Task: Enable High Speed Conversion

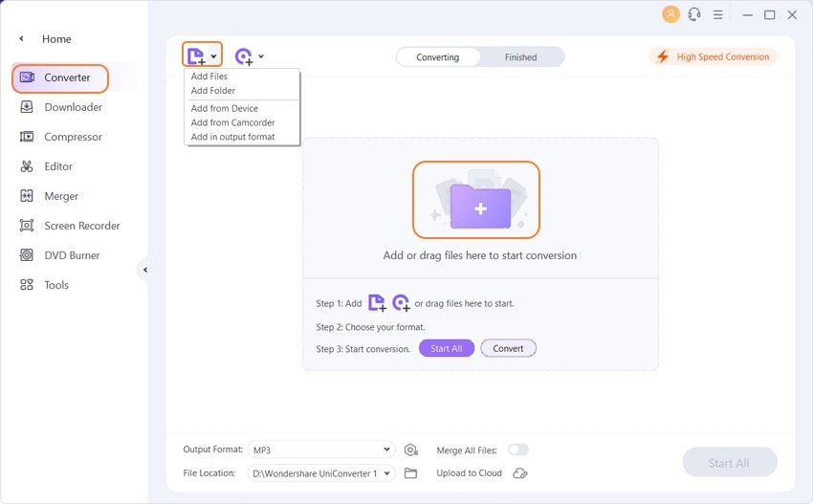Action: (x=713, y=56)
